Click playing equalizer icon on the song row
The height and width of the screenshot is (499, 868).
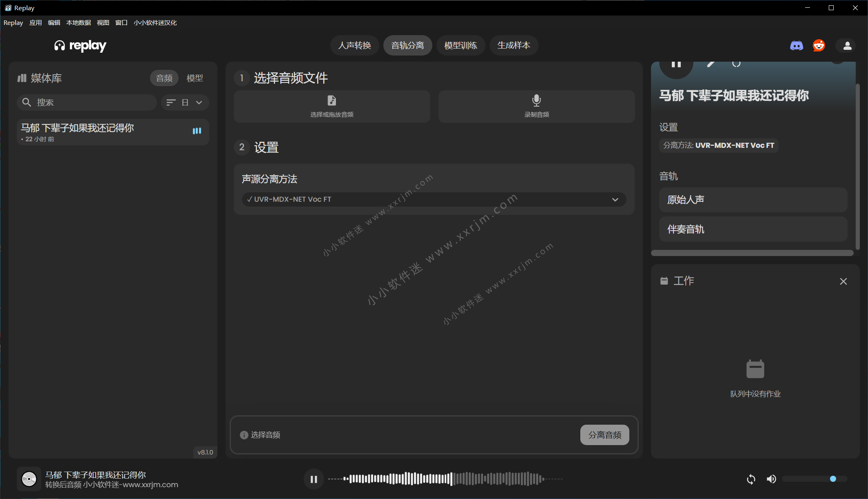(x=197, y=131)
